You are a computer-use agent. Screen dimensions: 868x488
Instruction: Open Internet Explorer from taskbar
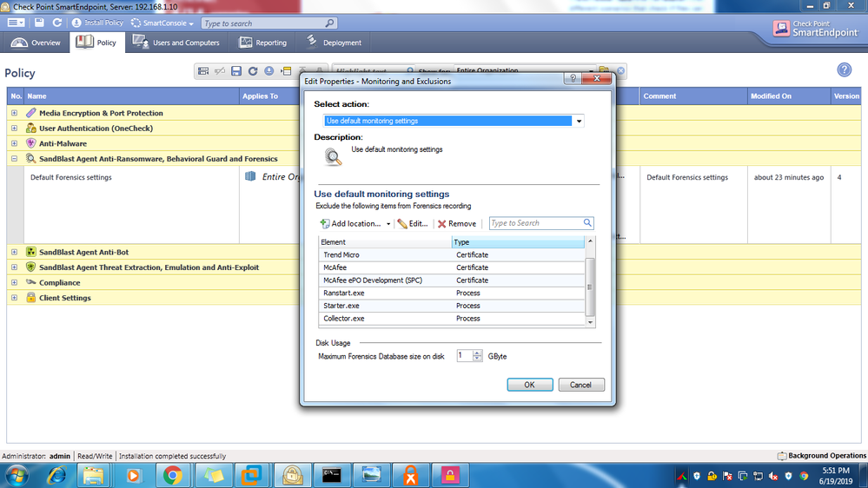click(x=57, y=475)
